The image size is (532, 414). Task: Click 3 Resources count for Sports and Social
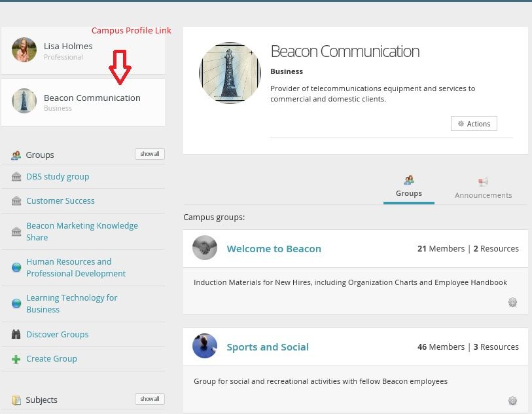tap(496, 347)
